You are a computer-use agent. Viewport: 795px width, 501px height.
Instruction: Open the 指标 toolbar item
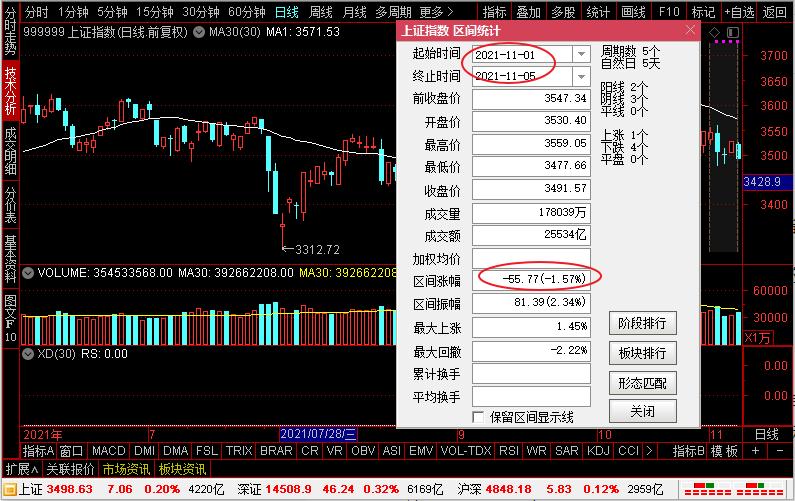494,11
